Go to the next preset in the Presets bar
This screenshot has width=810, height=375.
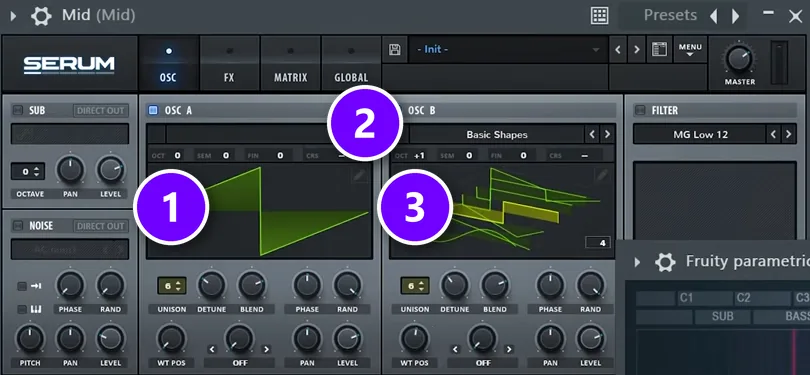point(736,16)
